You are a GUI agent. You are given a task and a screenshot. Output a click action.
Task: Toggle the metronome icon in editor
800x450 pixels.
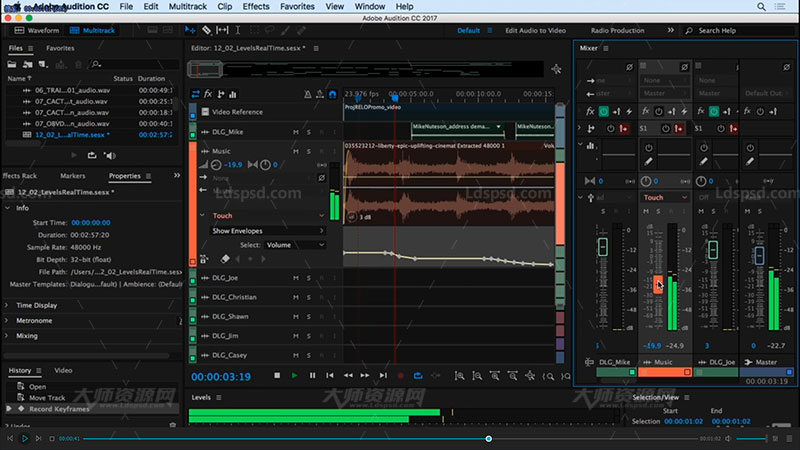click(x=308, y=94)
